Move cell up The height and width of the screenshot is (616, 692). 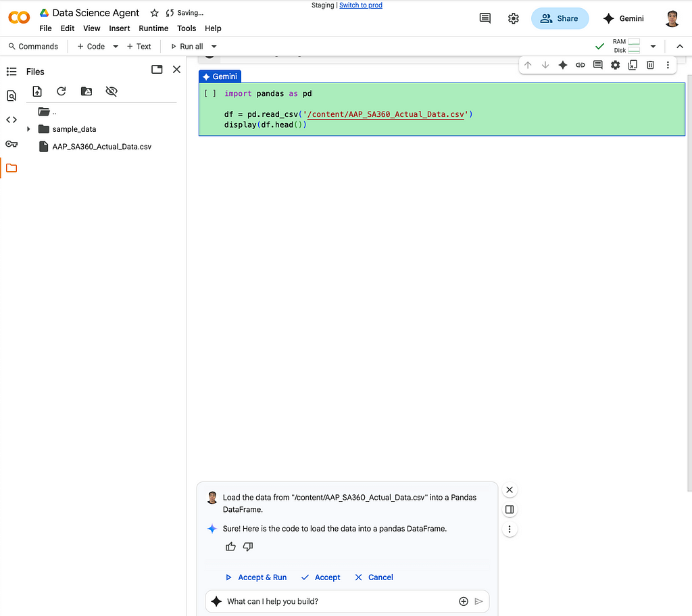click(x=528, y=66)
